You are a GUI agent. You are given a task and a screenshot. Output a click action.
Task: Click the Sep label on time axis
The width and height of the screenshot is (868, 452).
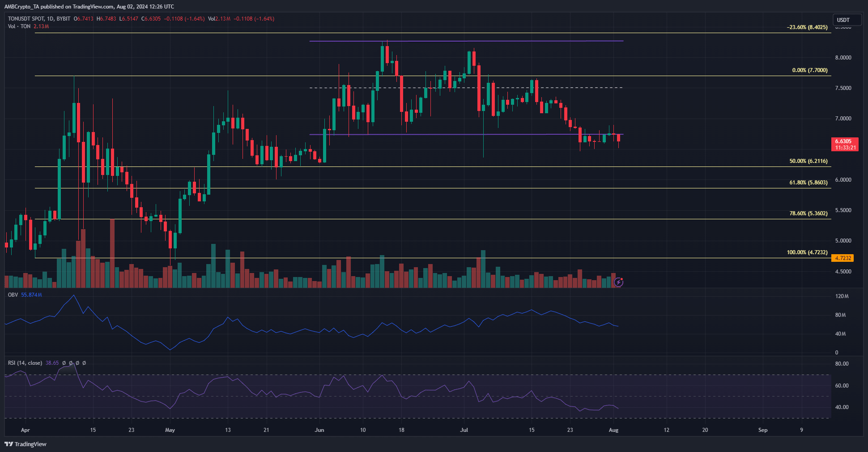coord(763,430)
